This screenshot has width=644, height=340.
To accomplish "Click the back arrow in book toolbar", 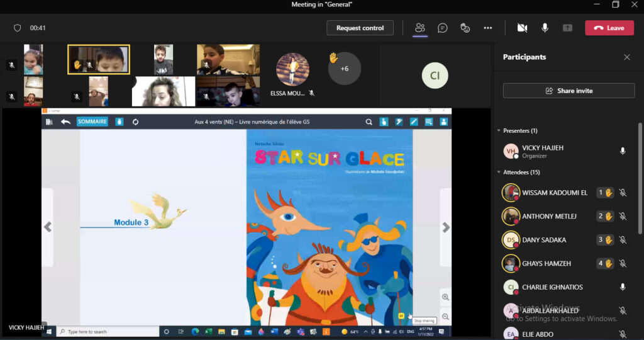I will click(x=65, y=122).
